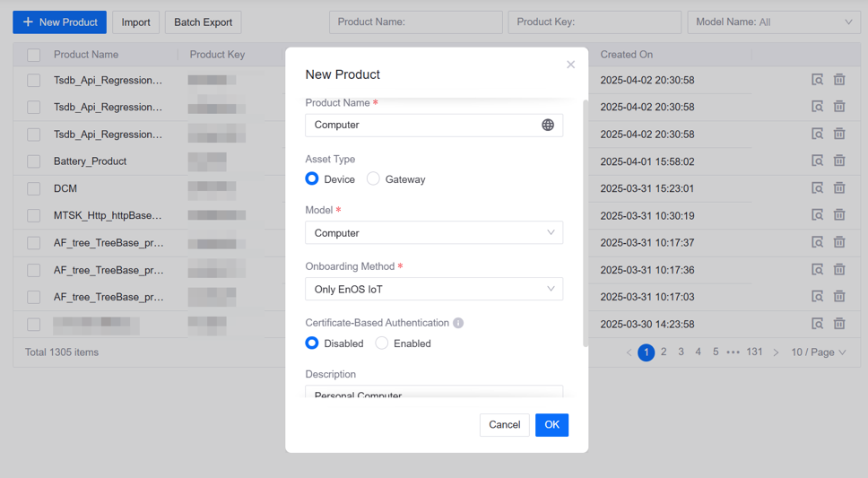Go to next page arrow in pagination
The image size is (868, 478).
(777, 352)
